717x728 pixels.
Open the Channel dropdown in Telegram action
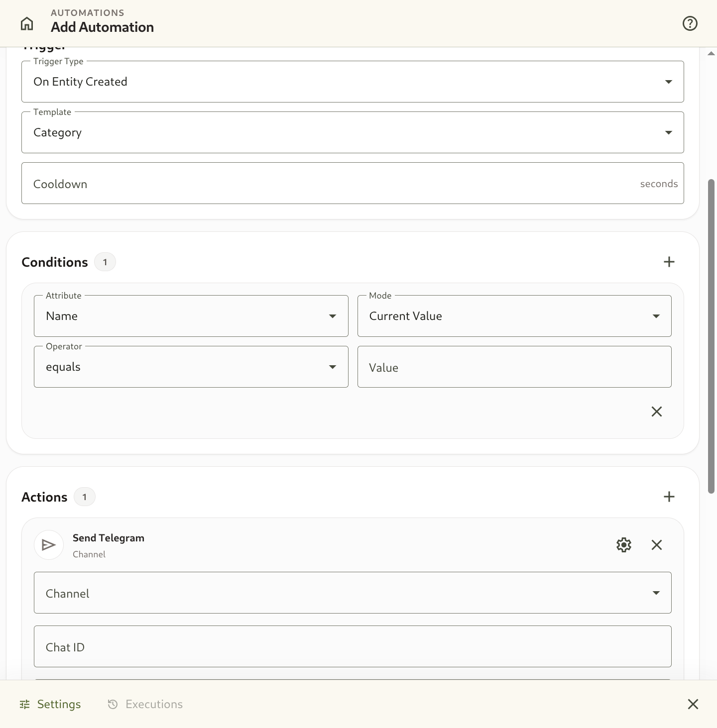[x=353, y=593]
